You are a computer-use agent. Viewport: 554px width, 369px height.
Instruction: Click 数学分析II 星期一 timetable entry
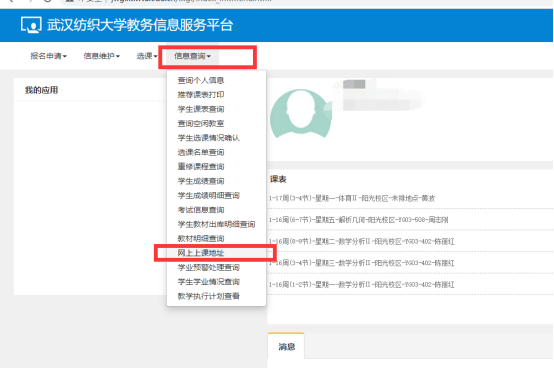[361, 285]
